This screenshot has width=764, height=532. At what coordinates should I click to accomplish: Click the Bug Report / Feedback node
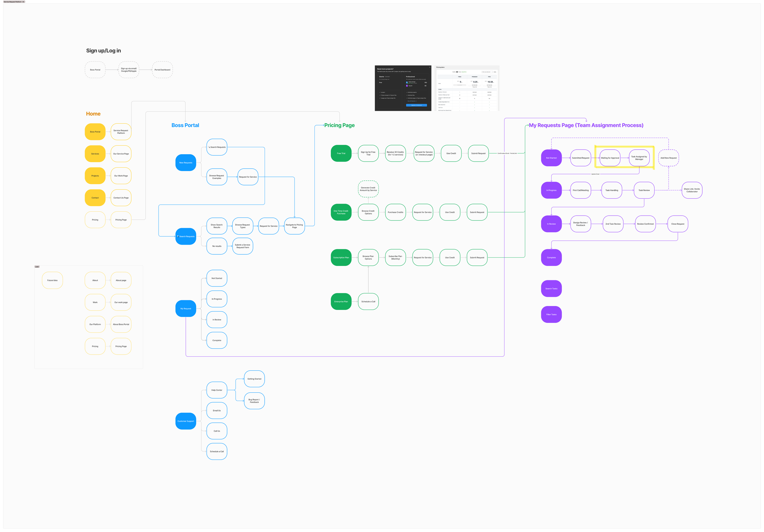[x=254, y=401]
